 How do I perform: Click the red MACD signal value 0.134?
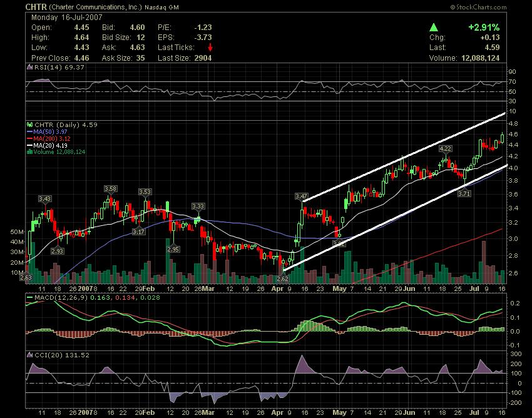point(125,298)
